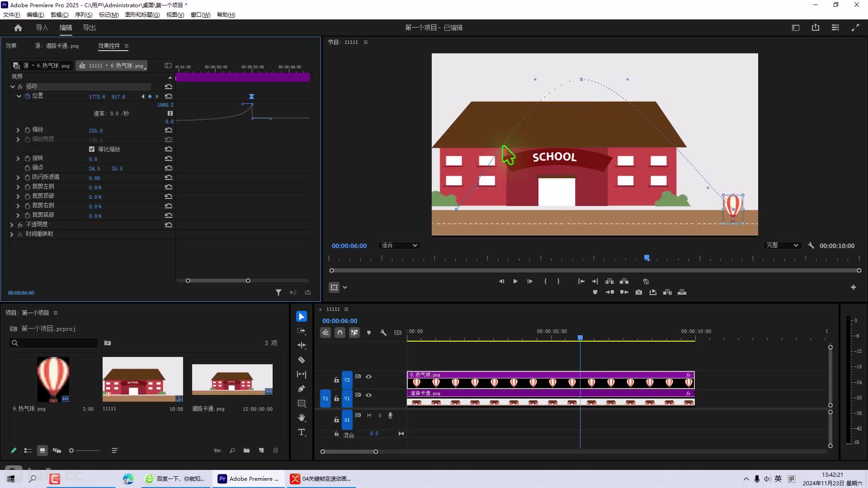This screenshot has height=488, width=868.
Task: Select the Rectangle tool
Action: [302, 404]
